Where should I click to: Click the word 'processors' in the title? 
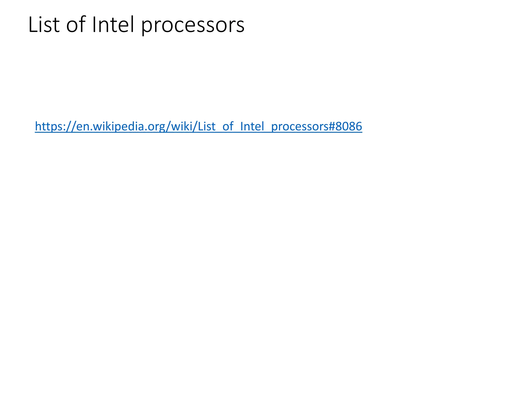pyautogui.click(x=193, y=26)
